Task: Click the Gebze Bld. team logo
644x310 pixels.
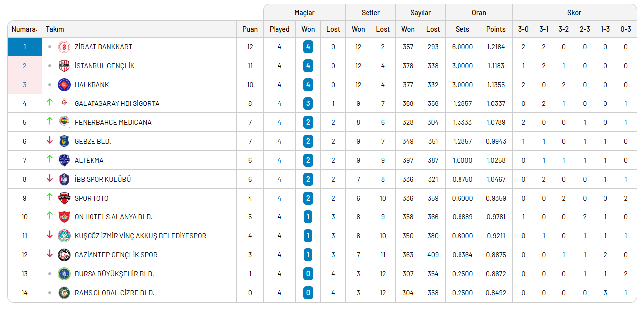Action: click(65, 141)
